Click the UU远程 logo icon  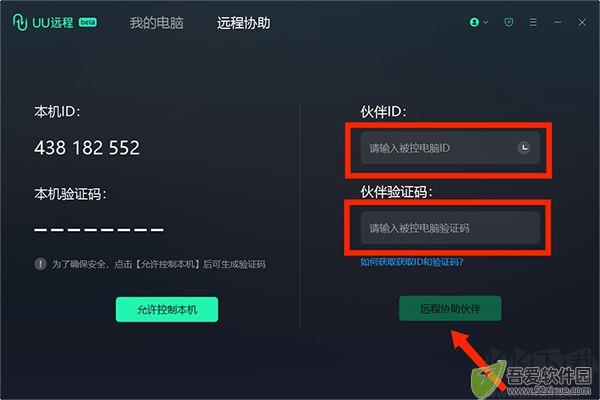[x=20, y=22]
